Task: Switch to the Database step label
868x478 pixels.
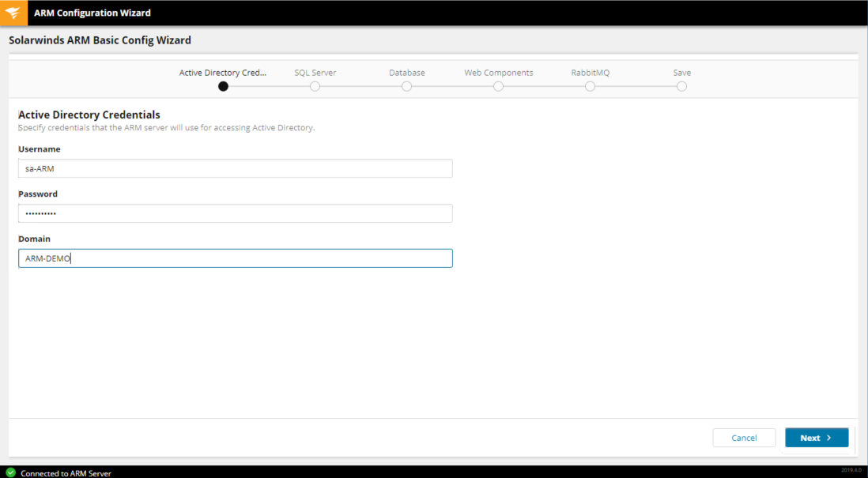Action: click(406, 73)
